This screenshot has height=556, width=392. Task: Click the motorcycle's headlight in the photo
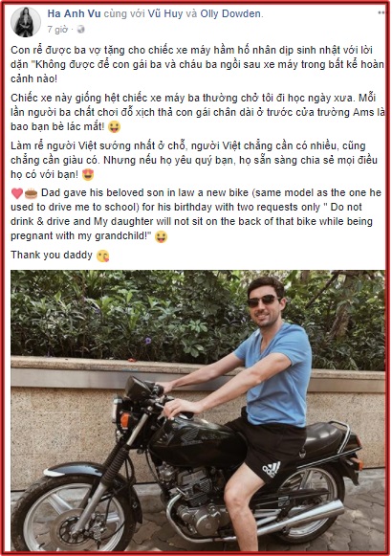coord(116,411)
